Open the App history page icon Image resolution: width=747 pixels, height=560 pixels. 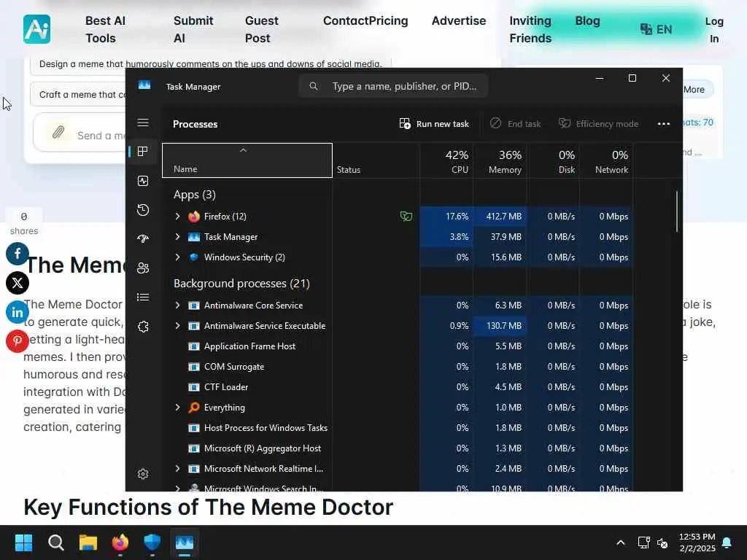click(x=143, y=210)
